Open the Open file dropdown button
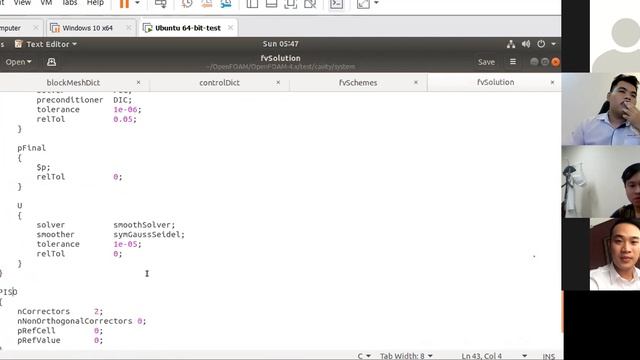 (x=18, y=62)
